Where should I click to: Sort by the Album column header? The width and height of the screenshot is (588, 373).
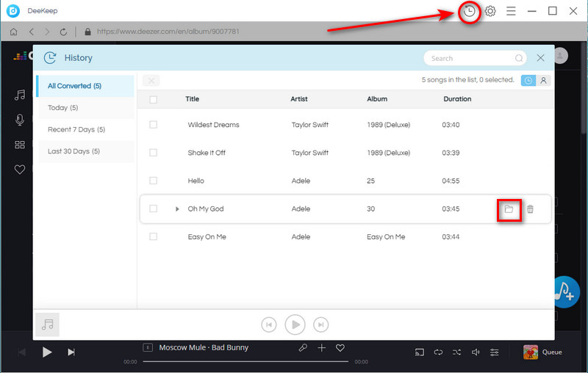pyautogui.click(x=377, y=99)
